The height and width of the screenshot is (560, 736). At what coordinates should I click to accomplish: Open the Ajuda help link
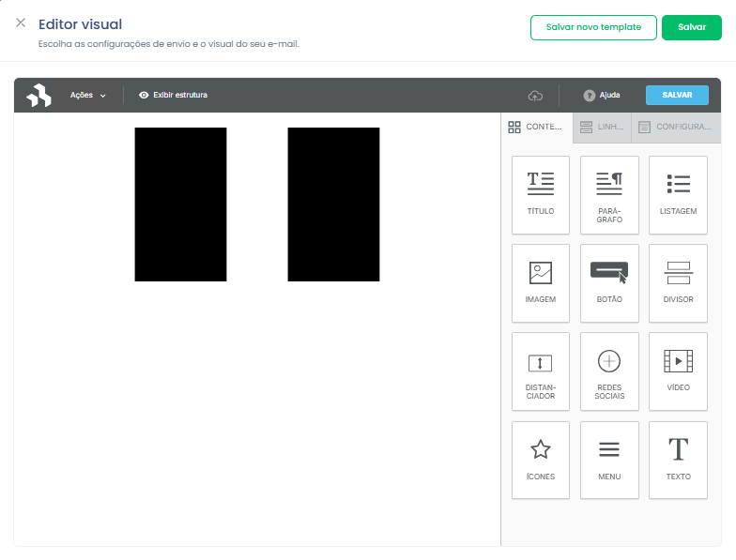[x=602, y=96]
